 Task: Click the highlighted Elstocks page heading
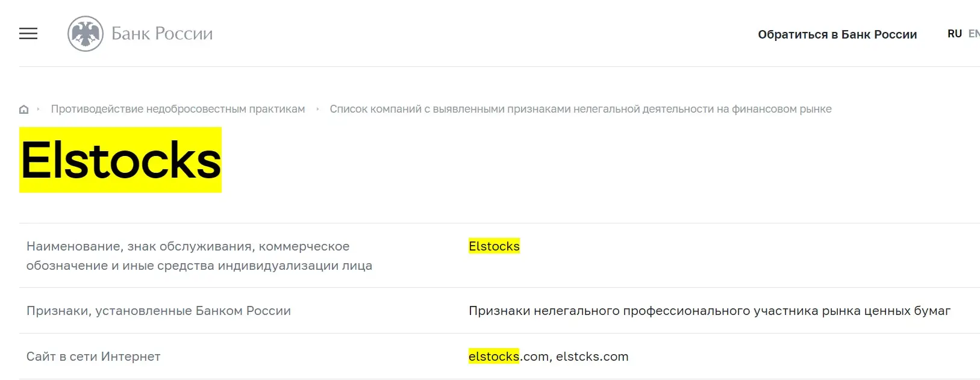[120, 160]
